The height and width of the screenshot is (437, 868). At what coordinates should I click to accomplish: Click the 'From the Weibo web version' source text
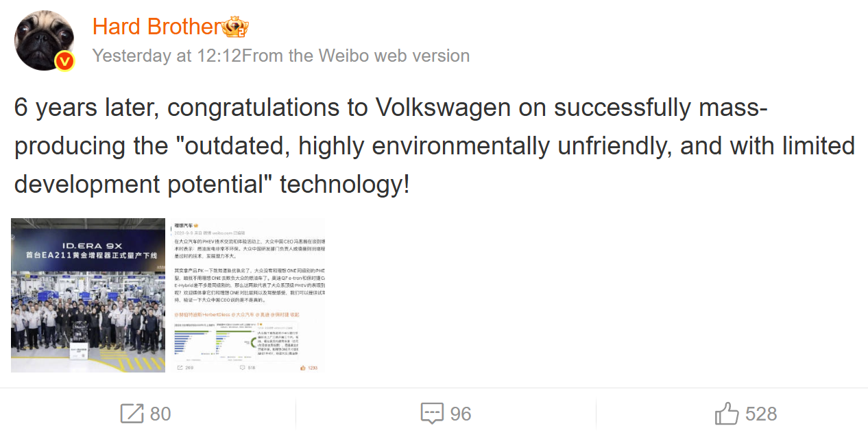[x=356, y=56]
